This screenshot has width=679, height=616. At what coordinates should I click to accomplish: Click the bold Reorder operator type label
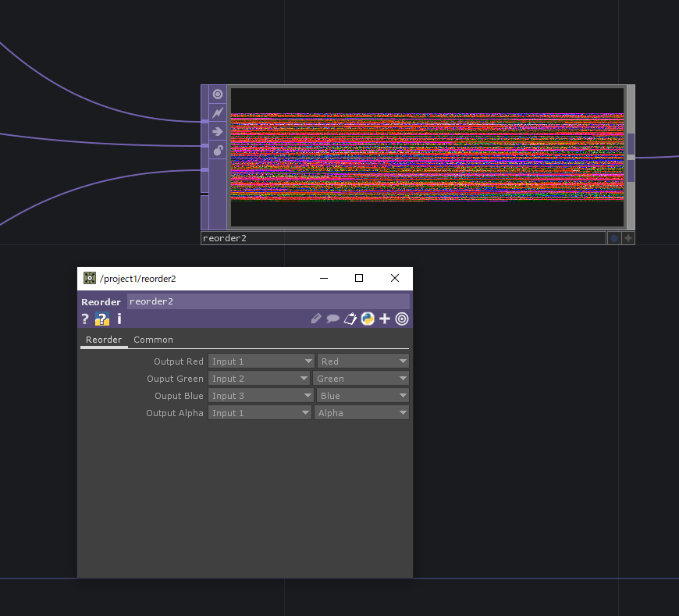101,302
